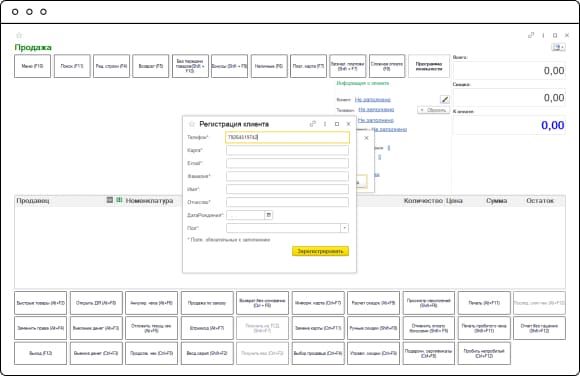Image resolution: width=580 pixels, height=376 pixels.
Task: Click the Сложная оплата (F8) button
Action: click(387, 66)
